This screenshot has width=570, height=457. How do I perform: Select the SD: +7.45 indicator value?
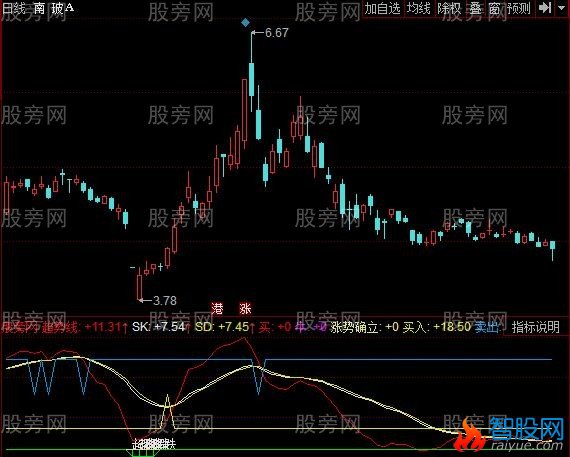pos(222,327)
